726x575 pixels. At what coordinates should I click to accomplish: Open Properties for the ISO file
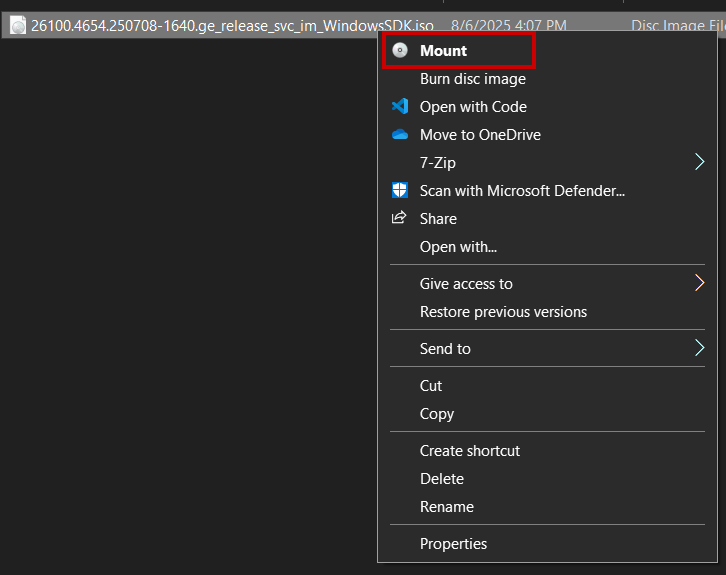tap(453, 544)
